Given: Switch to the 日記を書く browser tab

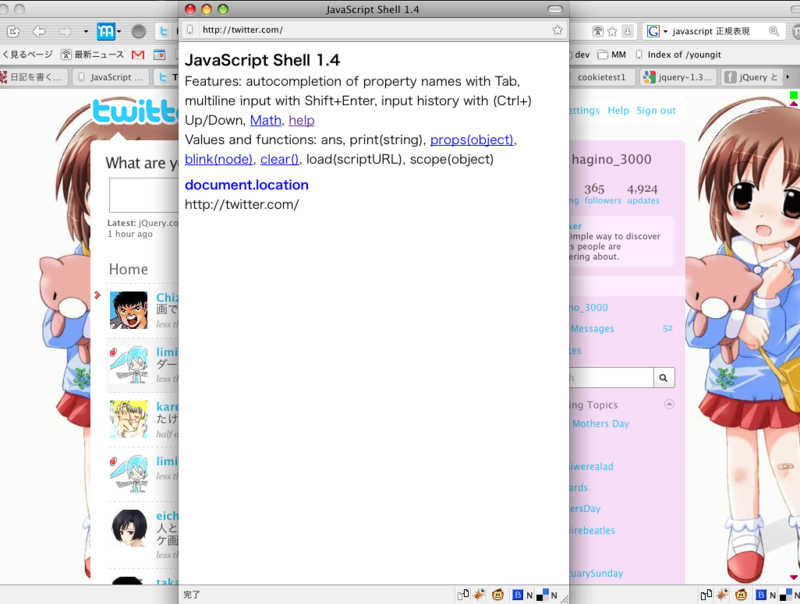Looking at the screenshot, I should 34,77.
